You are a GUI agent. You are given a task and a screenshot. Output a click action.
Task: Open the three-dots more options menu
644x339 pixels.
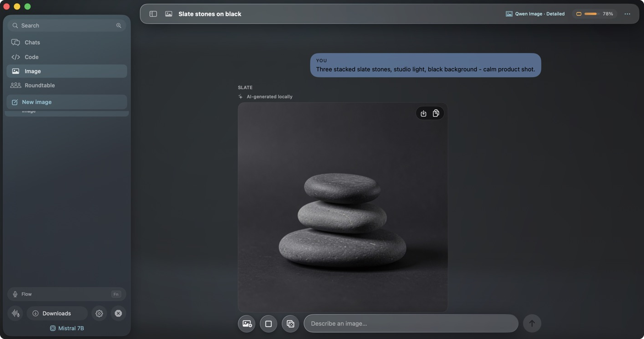pos(627,14)
